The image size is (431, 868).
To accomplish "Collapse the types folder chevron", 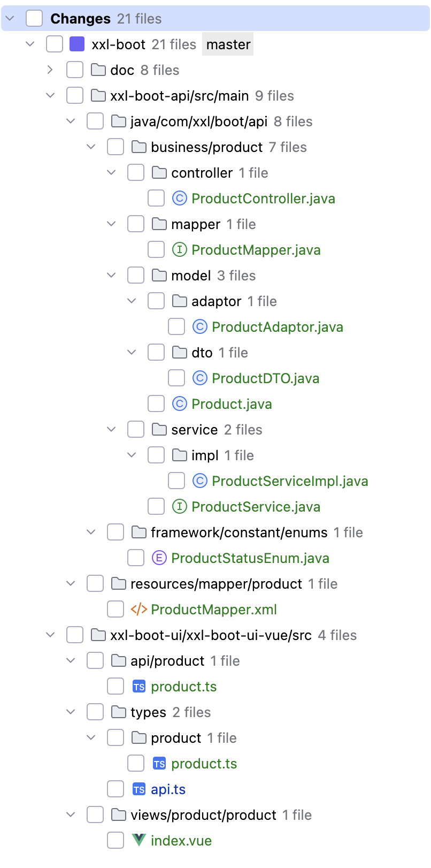I will click(71, 712).
